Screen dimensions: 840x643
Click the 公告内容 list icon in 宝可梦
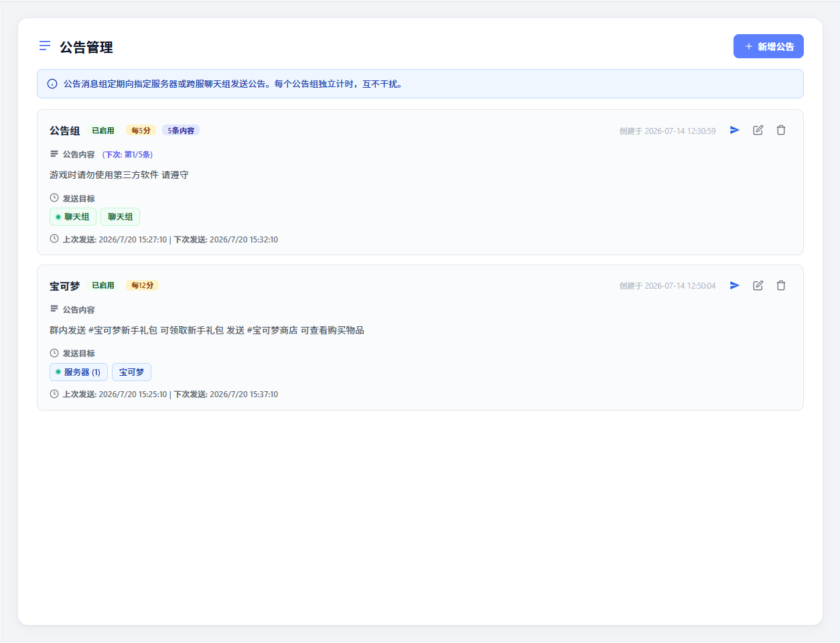[x=54, y=309]
